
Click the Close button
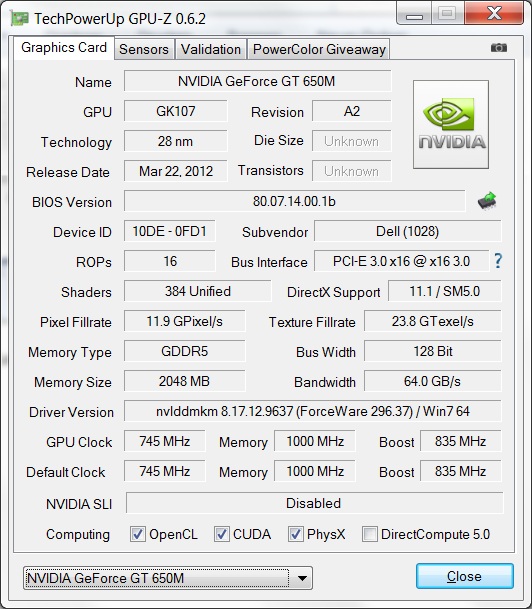464,576
